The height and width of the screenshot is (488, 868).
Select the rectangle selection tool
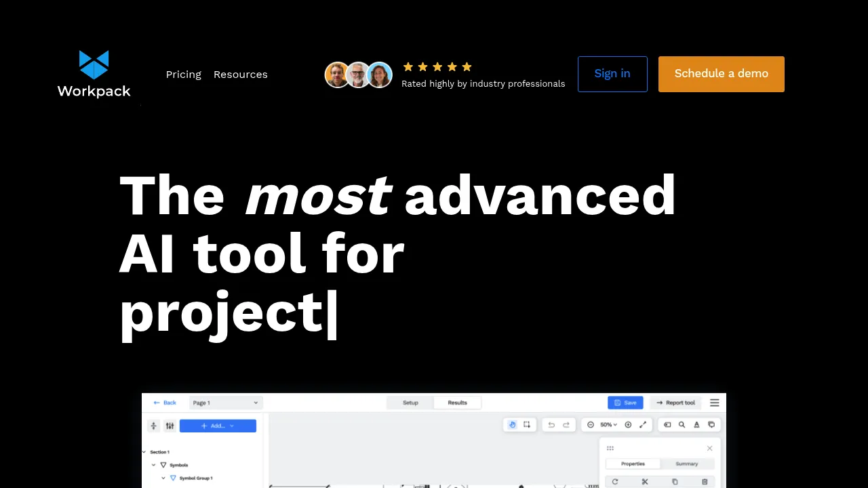coord(527,424)
